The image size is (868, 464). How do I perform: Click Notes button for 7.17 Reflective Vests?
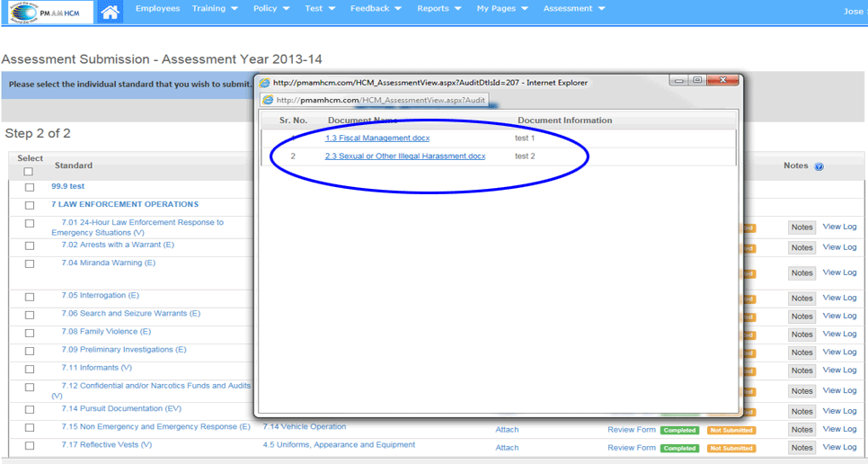click(x=802, y=448)
